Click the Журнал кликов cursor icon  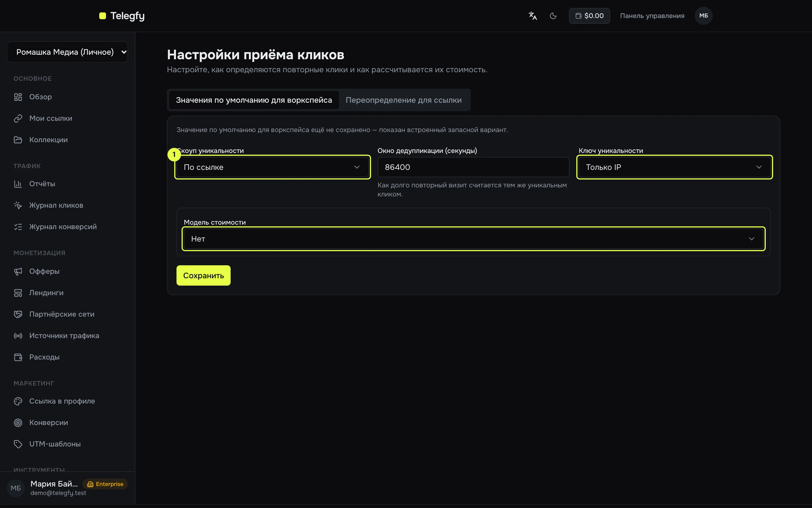click(x=18, y=205)
